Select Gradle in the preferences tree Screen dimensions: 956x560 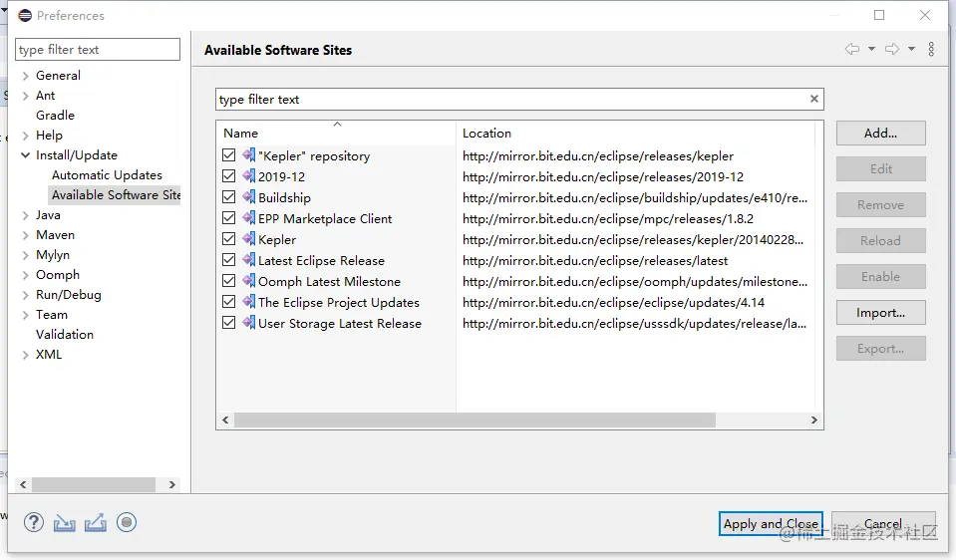pos(55,116)
